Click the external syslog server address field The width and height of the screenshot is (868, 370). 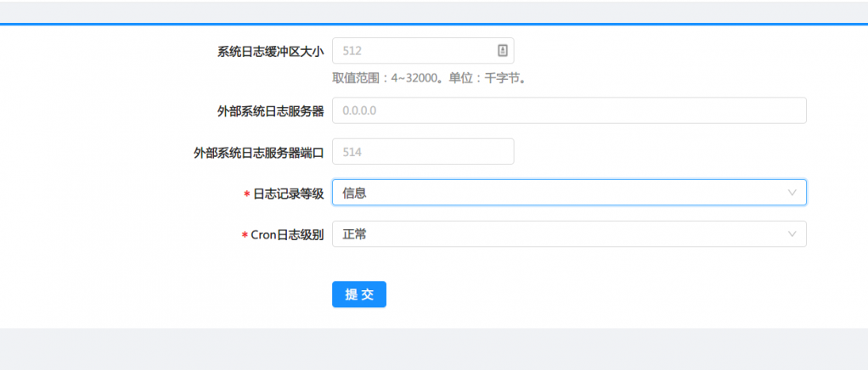pos(568,111)
